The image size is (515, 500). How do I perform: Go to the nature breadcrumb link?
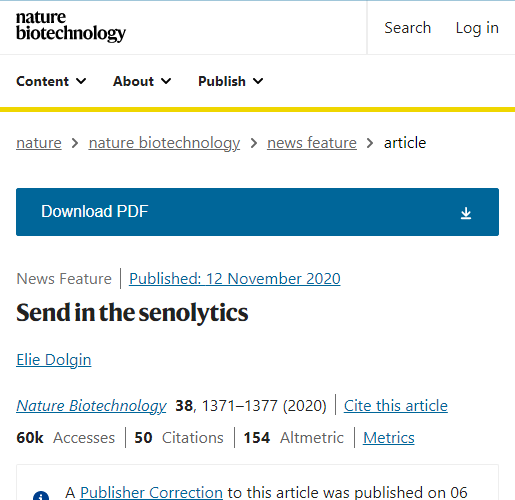[x=39, y=143]
